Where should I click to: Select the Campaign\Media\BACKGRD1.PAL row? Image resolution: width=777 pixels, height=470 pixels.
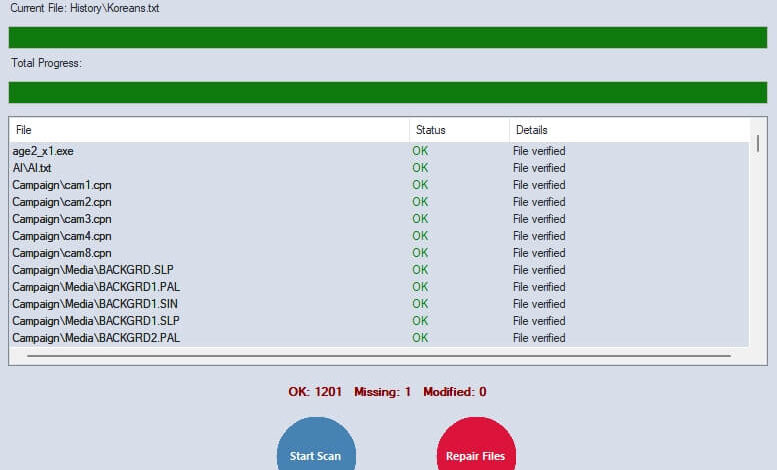(x=379, y=287)
